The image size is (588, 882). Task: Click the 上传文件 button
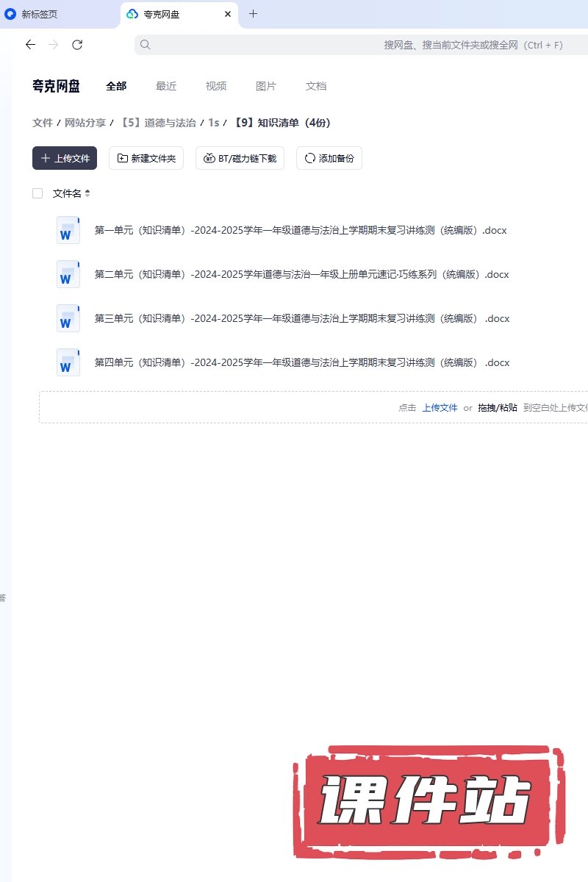[65, 158]
